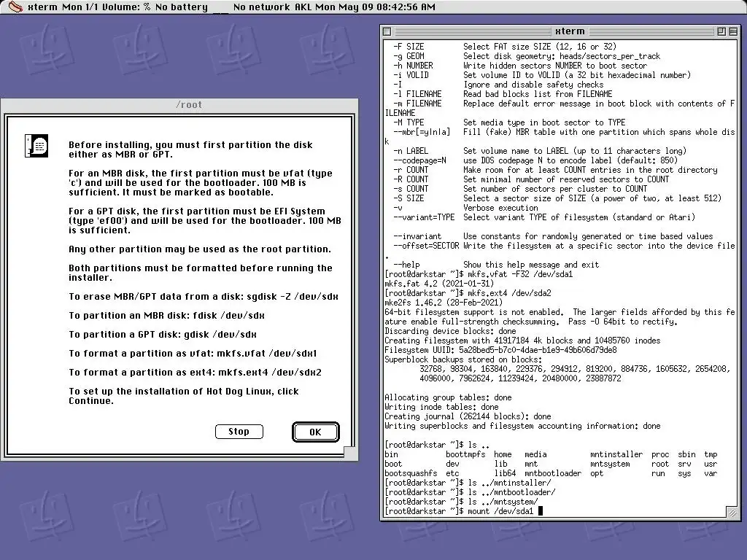This screenshot has width=747, height=560.
Task: Click the 'mke2fs 1.46.2 (28-Feb-2021)' output line
Action: tap(444, 303)
